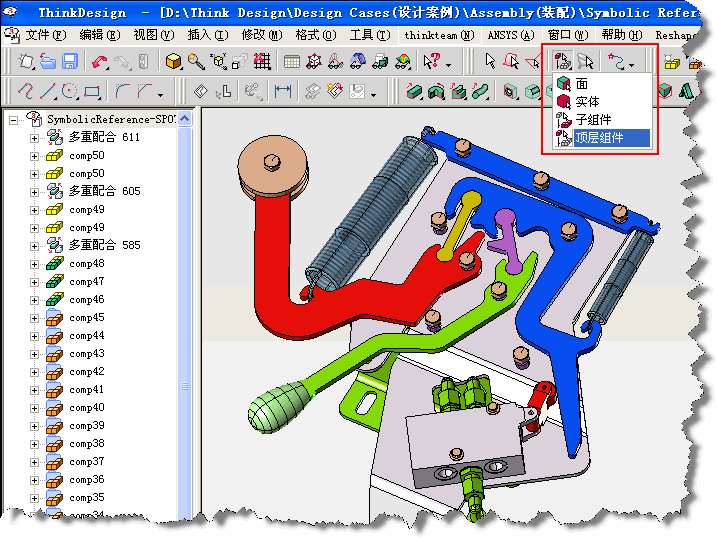Click the fillet corner tool
Image resolution: width=717 pixels, height=538 pixels.
tap(122, 91)
